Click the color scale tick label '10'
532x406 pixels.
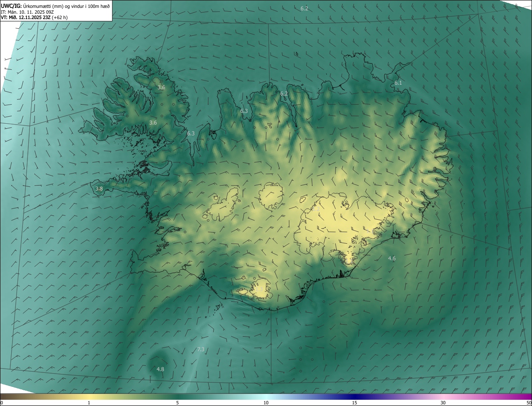coord(266,403)
